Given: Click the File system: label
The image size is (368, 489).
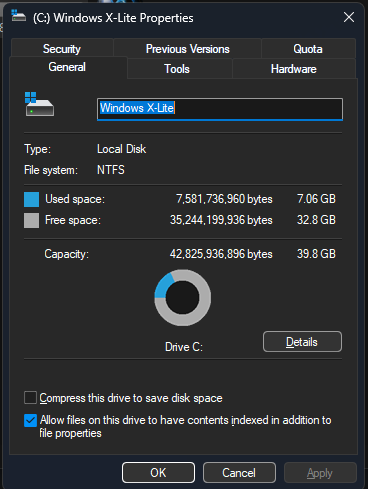Looking at the screenshot, I should [51, 170].
